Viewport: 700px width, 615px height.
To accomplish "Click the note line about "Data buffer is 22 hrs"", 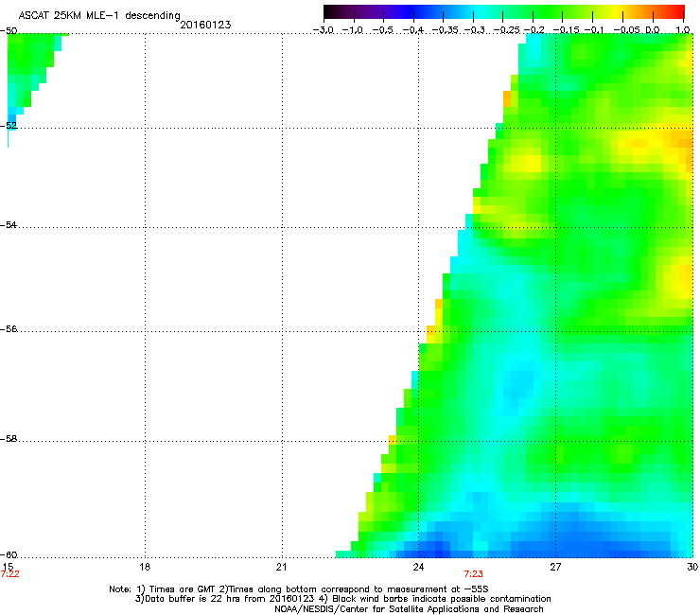I will pyautogui.click(x=342, y=599).
